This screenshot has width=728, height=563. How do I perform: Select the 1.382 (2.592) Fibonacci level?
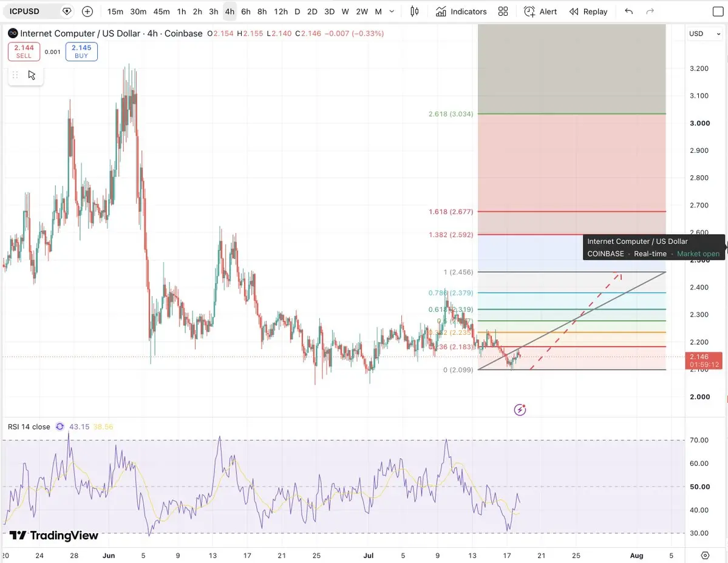point(451,235)
